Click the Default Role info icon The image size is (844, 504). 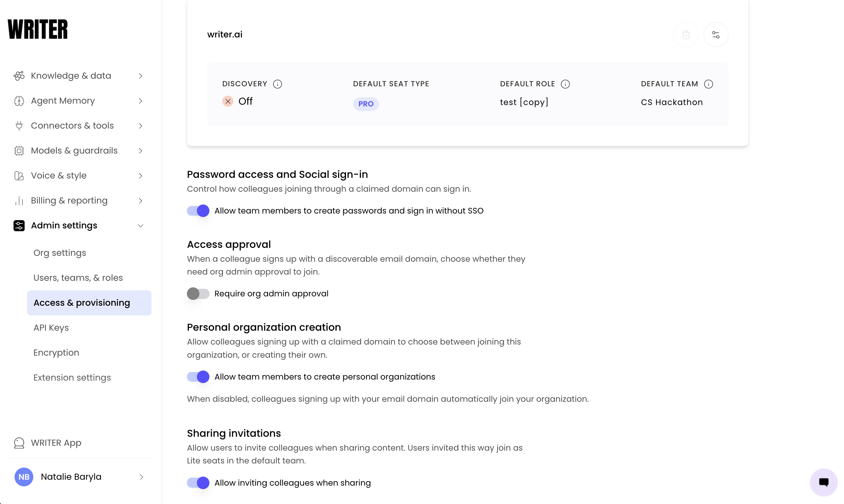point(565,84)
